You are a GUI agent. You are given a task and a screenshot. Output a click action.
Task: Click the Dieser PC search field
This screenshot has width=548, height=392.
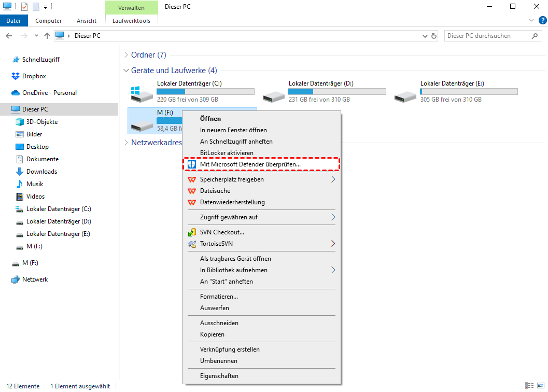coord(486,36)
